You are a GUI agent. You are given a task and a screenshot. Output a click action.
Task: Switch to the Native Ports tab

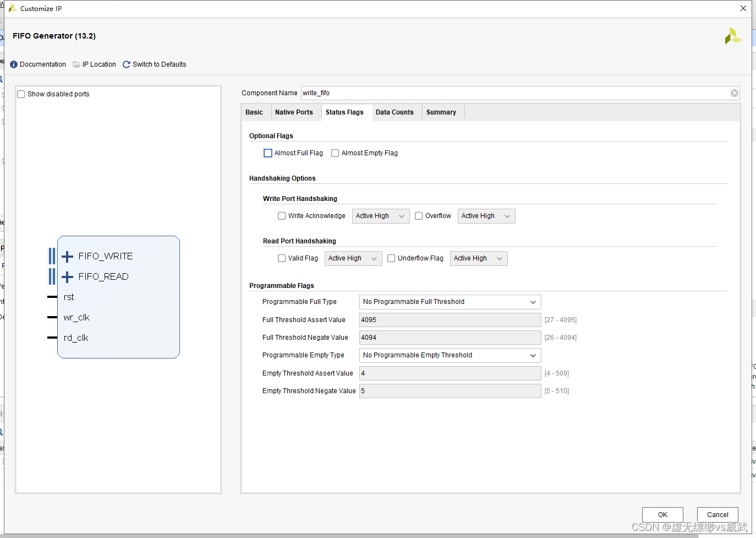(294, 112)
